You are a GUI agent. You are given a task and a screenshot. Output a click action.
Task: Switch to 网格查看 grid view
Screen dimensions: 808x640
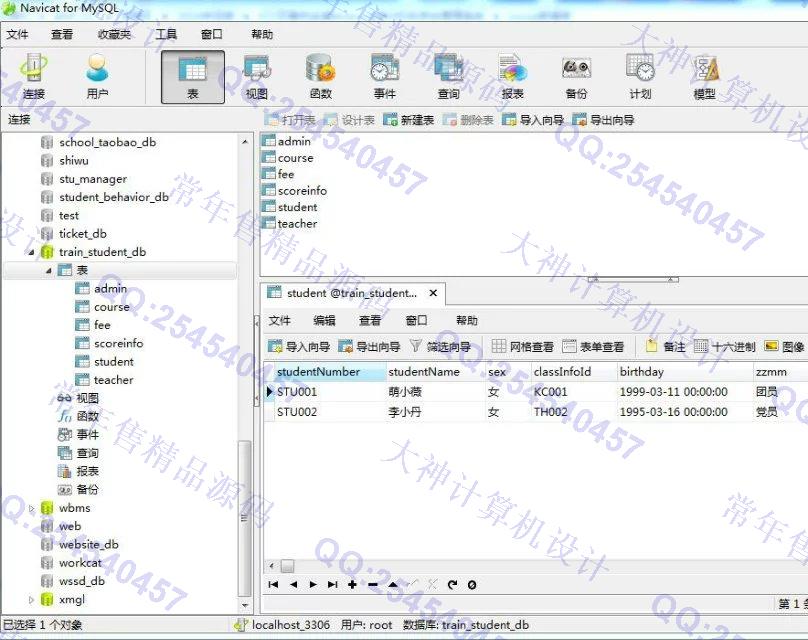point(523,347)
